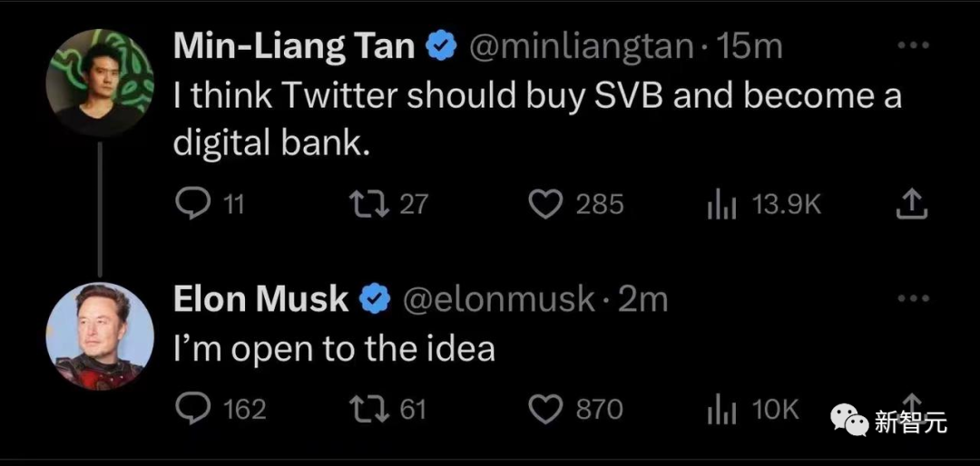The width and height of the screenshot is (980, 466).
Task: Open the 2m timestamp on Elon's reply
Action: [642, 298]
